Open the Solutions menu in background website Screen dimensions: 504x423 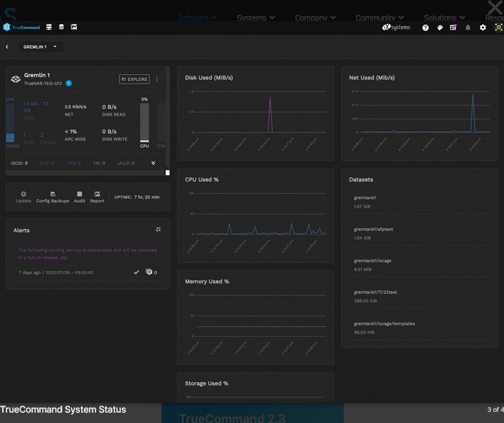tap(444, 18)
